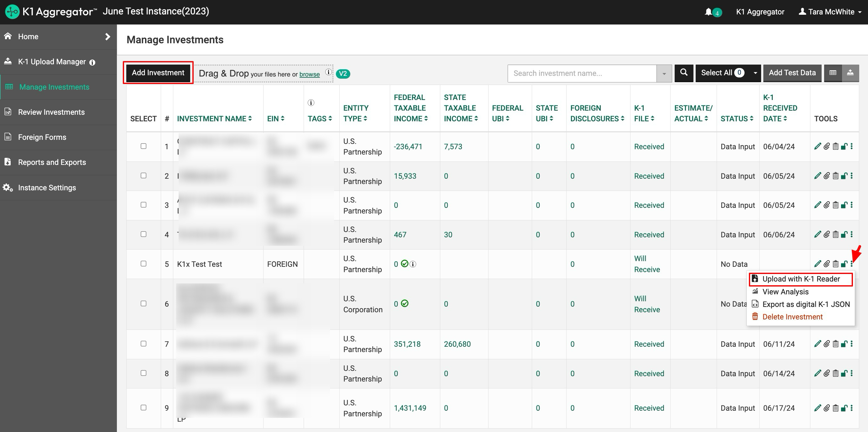The height and width of the screenshot is (432, 868).
Task: Click the unlock padlock icon in row 4
Action: click(x=844, y=234)
